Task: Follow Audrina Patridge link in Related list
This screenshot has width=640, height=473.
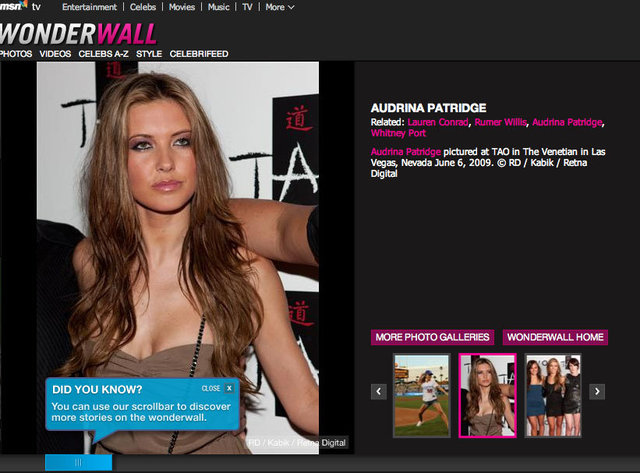Action: point(567,122)
